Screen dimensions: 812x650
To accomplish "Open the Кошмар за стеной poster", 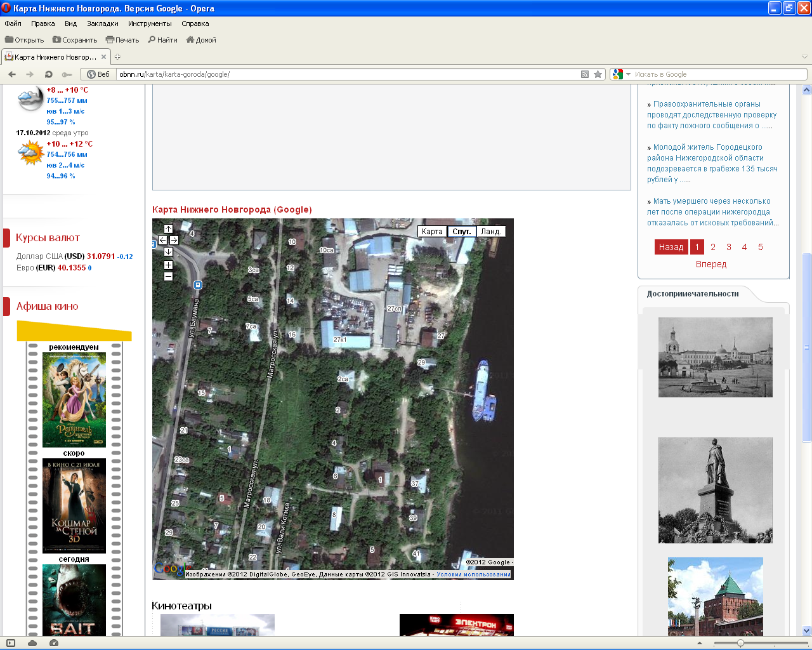I will [x=74, y=506].
